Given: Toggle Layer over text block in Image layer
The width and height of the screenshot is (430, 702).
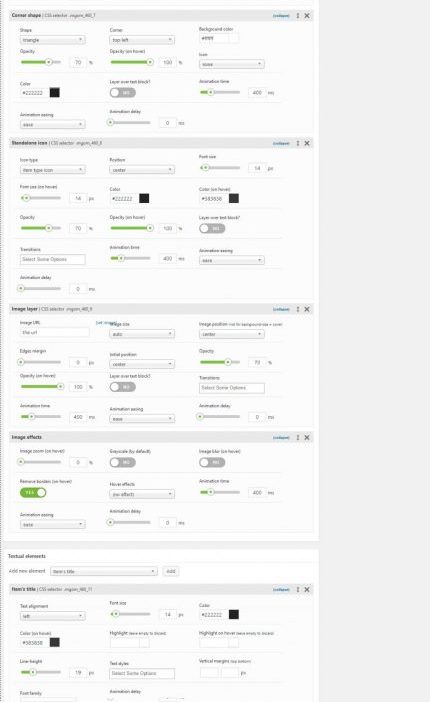Looking at the screenshot, I should click(x=123, y=387).
